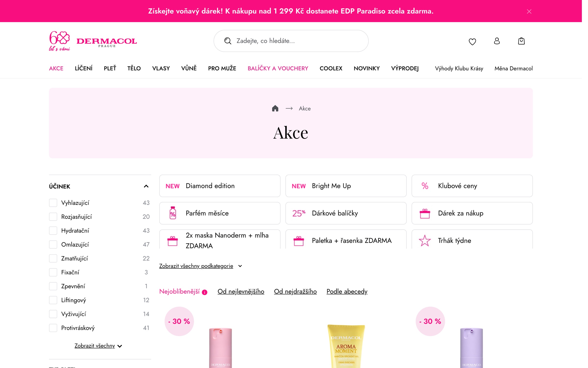Check the Vyhlazující filter checkbox
Viewport: 588px width, 368px height.
tap(53, 203)
